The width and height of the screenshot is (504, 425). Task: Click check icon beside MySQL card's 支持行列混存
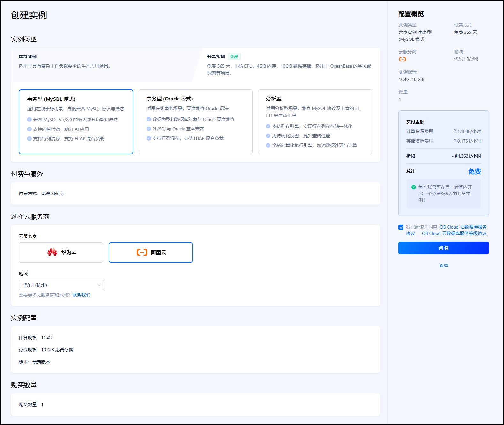[29, 139]
